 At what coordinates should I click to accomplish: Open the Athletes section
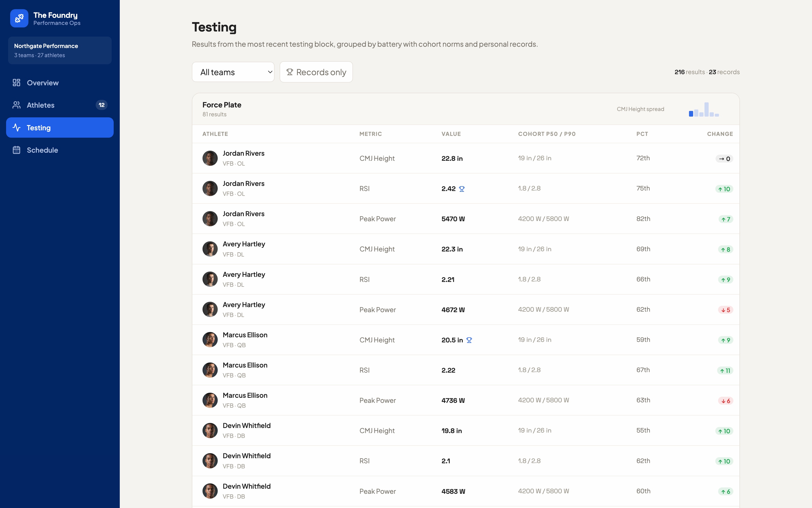coord(60,105)
